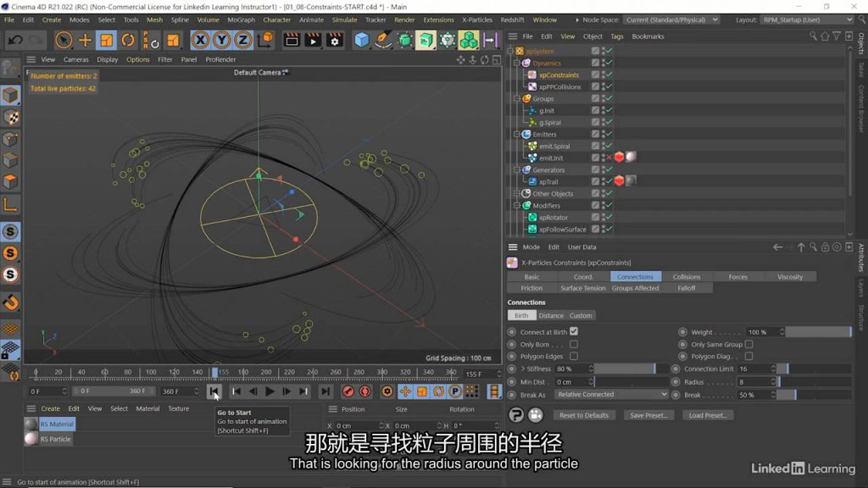Expand Stiffness parameter arrow
This screenshot has width=868, height=488.
point(522,369)
